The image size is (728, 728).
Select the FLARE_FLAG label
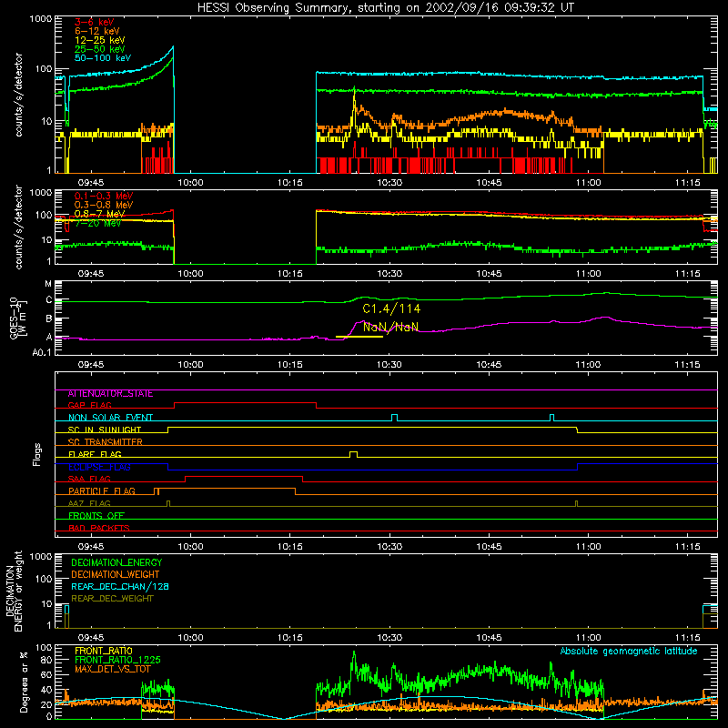point(95,454)
